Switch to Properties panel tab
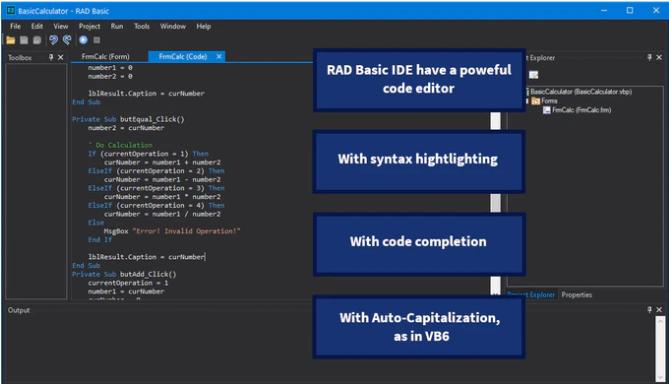Image resolution: width=669 pixels, height=384 pixels. coord(576,295)
